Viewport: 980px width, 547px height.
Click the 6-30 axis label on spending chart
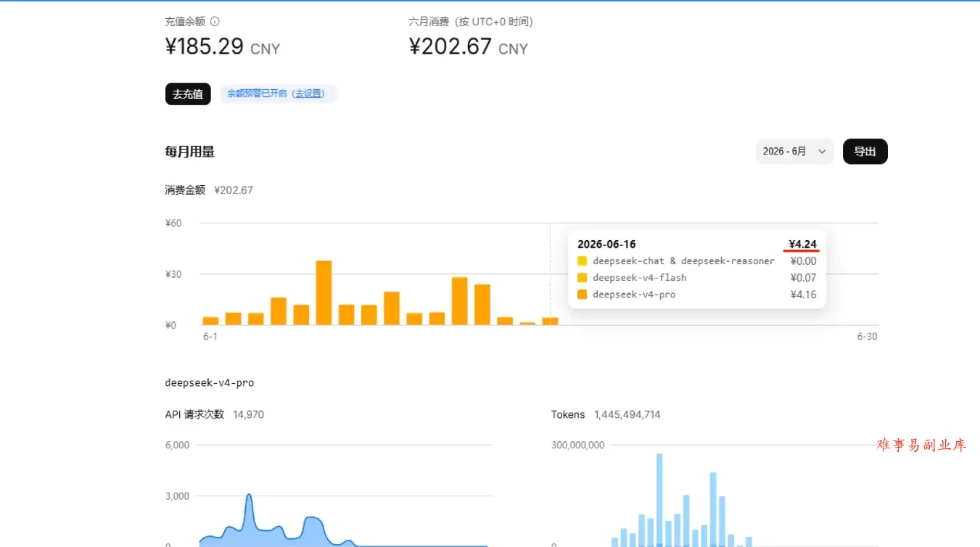(867, 337)
